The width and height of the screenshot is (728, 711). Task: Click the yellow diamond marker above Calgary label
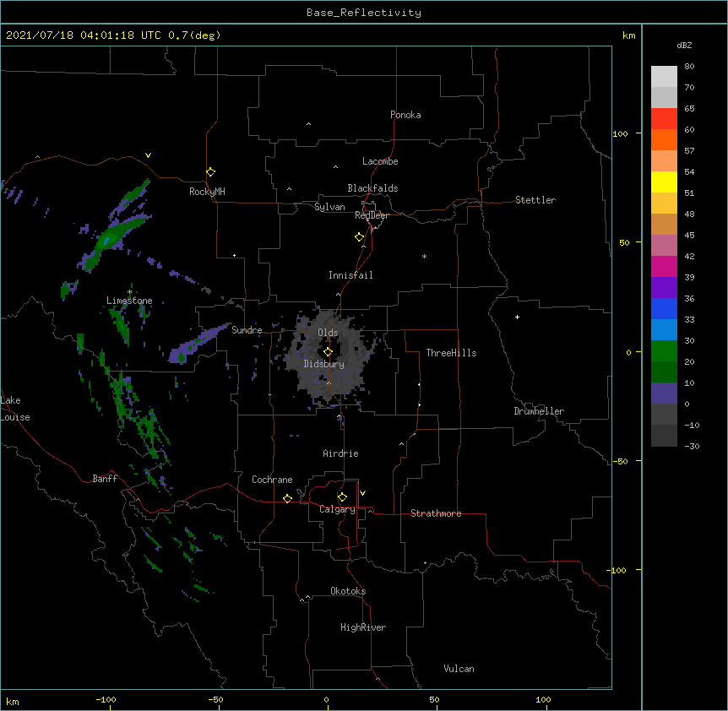coord(342,497)
